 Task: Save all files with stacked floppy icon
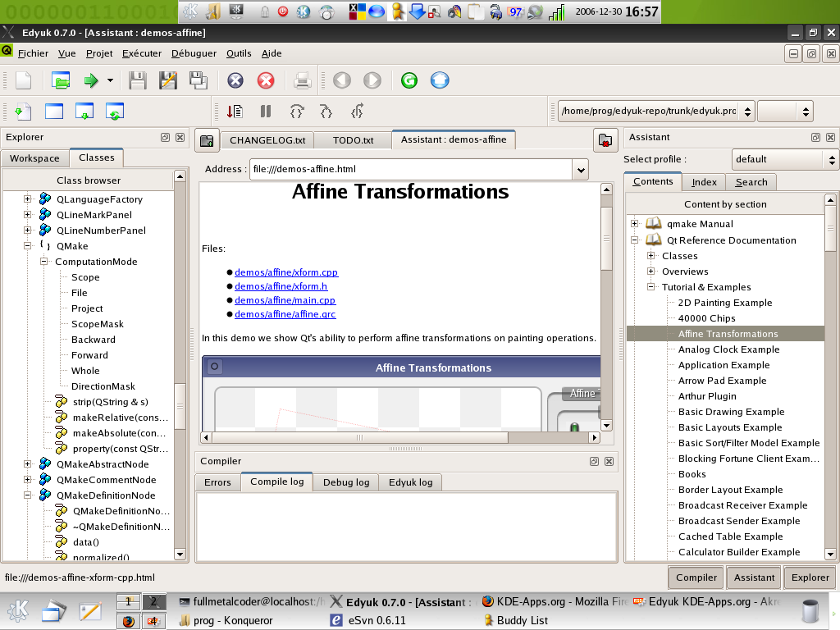[199, 81]
